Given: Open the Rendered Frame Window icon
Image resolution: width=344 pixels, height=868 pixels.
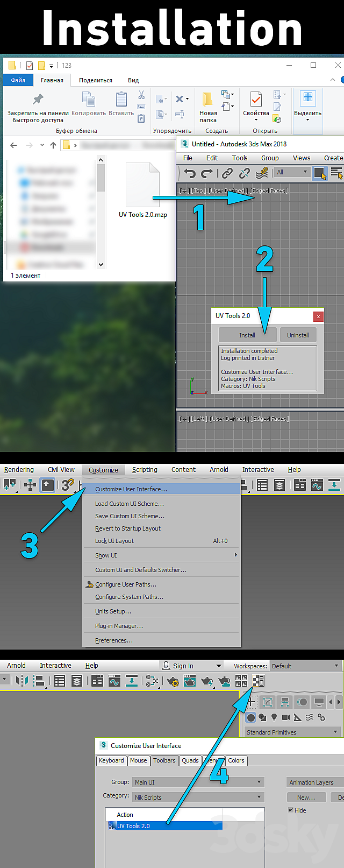Looking at the screenshot, I should [x=190, y=681].
